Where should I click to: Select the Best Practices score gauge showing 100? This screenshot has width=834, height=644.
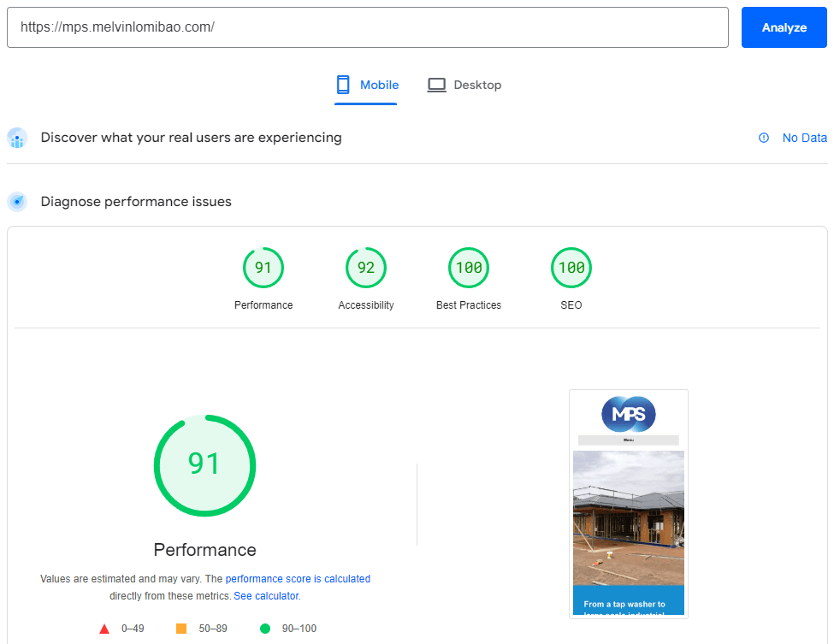469,267
